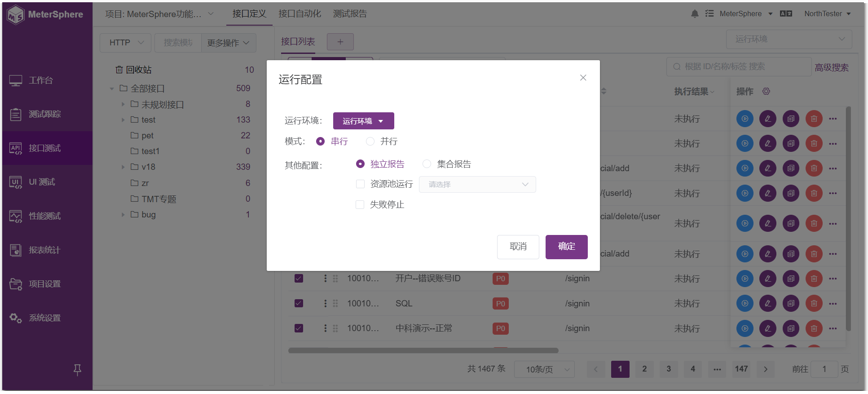Screen dimensions: 868x394
Task: Open 运行环境 dropdown in dialog
Action: pyautogui.click(x=363, y=121)
